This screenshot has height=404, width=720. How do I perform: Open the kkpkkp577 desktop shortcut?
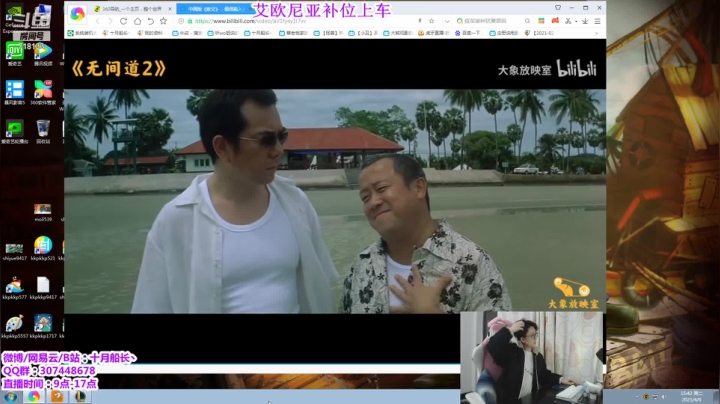14,288
